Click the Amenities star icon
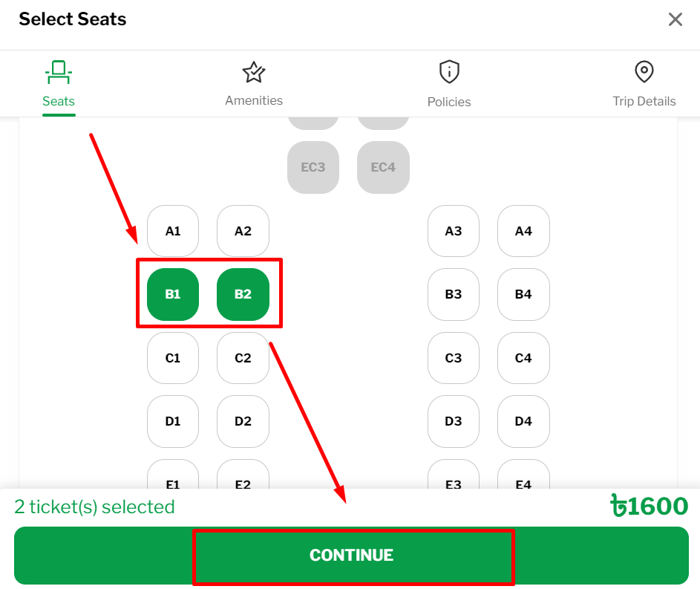700x589 pixels. click(x=254, y=72)
